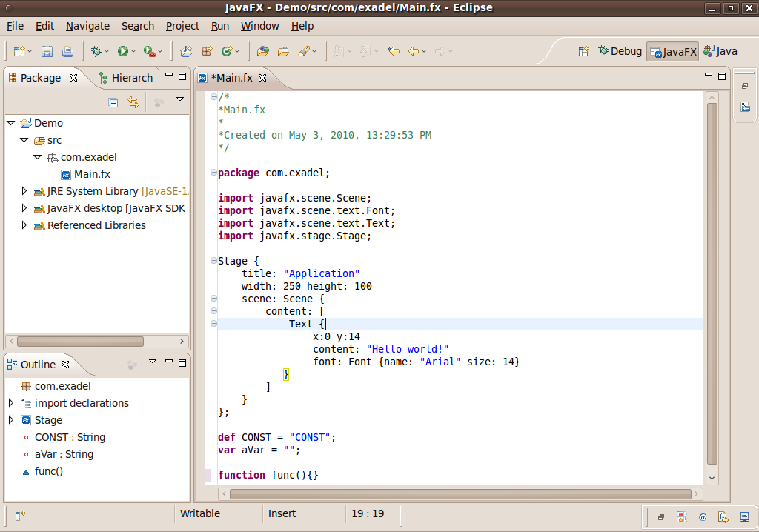
Task: Click the Open Type toolbar icon
Action: (262, 51)
